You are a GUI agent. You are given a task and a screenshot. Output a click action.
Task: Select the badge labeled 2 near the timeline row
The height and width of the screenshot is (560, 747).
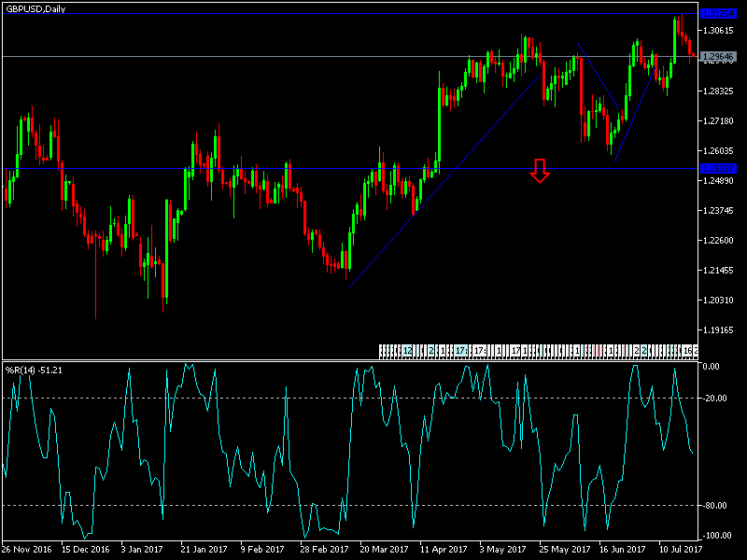[x=430, y=350]
